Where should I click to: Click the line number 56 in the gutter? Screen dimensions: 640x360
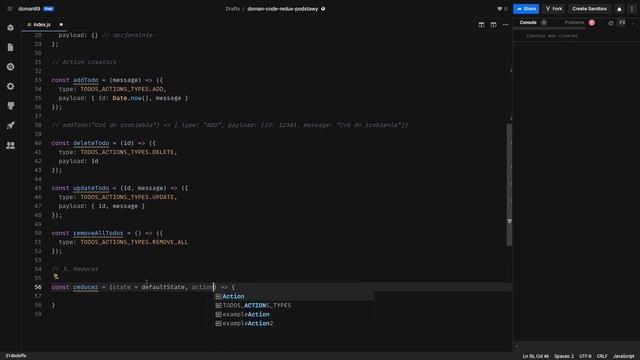(x=38, y=287)
